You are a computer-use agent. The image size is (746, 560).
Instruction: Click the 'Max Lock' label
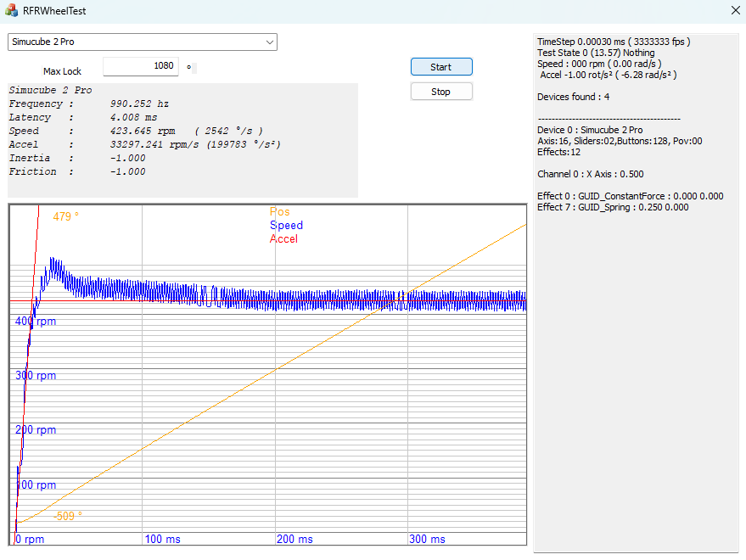[x=62, y=71]
